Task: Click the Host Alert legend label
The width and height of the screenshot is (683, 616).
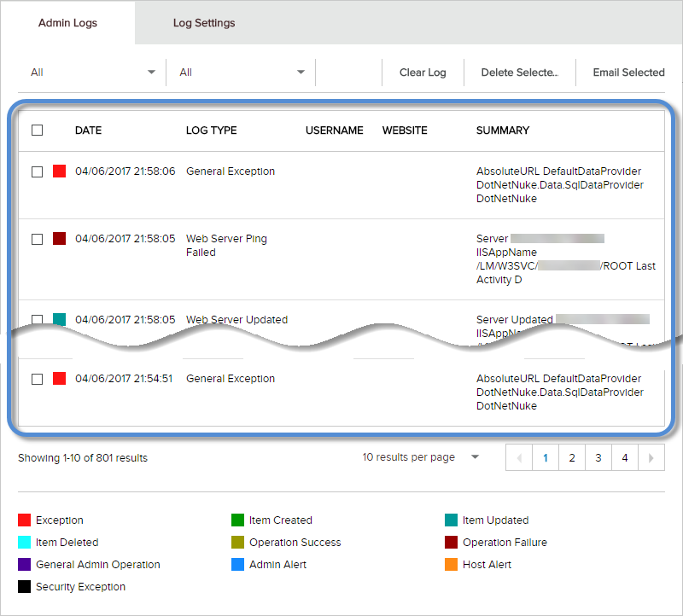Action: (487, 565)
